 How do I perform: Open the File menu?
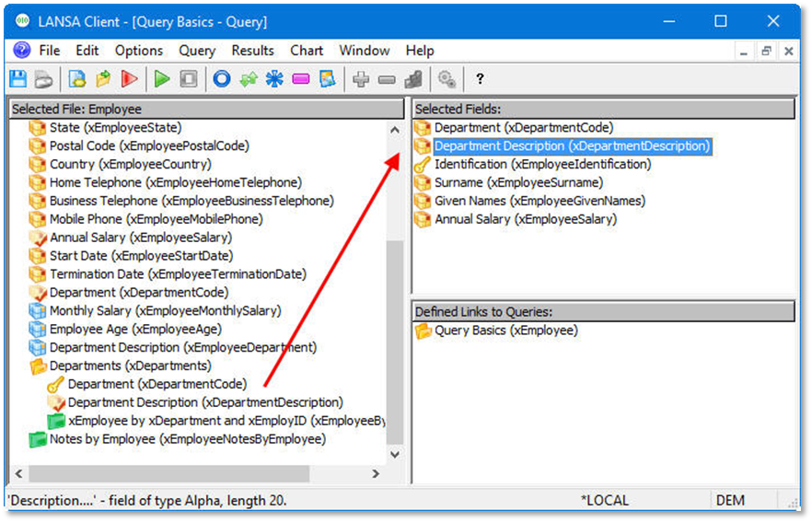[50, 51]
